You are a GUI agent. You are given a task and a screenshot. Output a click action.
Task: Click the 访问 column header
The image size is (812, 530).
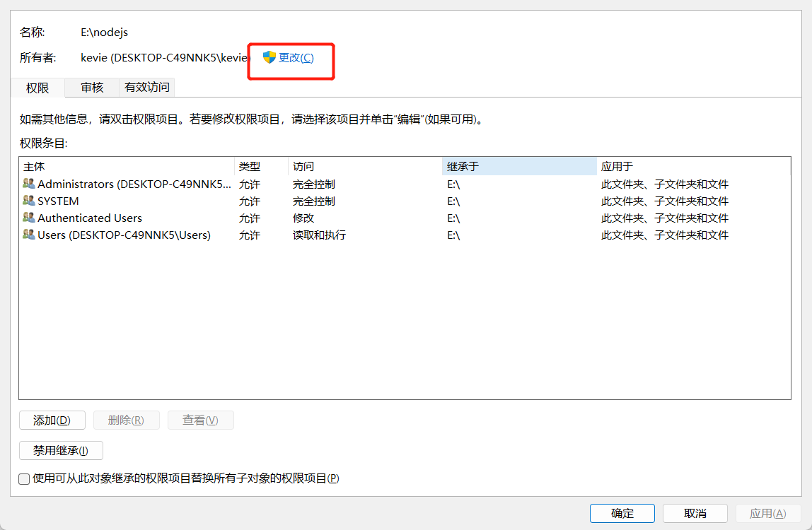tap(364, 167)
